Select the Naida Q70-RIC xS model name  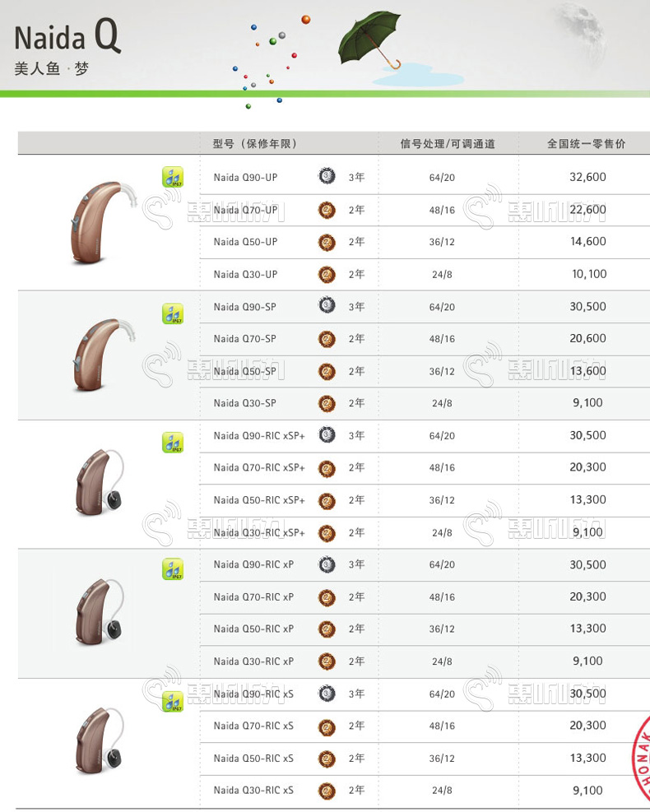253,726
